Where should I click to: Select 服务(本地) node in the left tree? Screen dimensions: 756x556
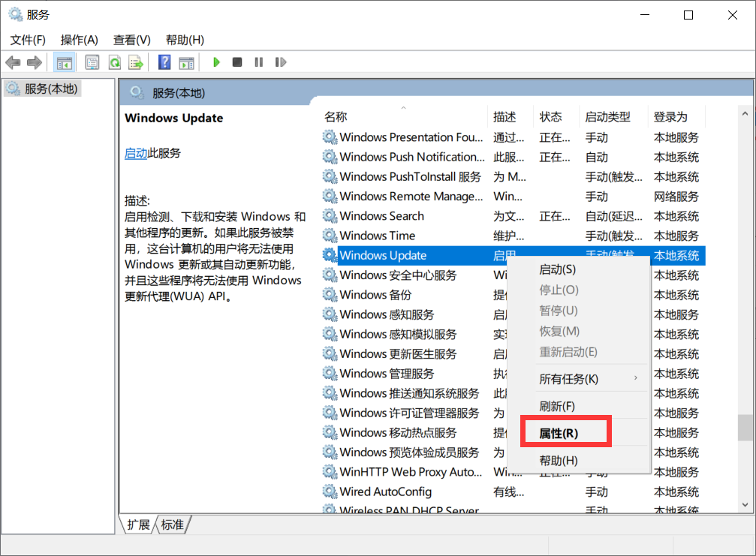[43, 89]
